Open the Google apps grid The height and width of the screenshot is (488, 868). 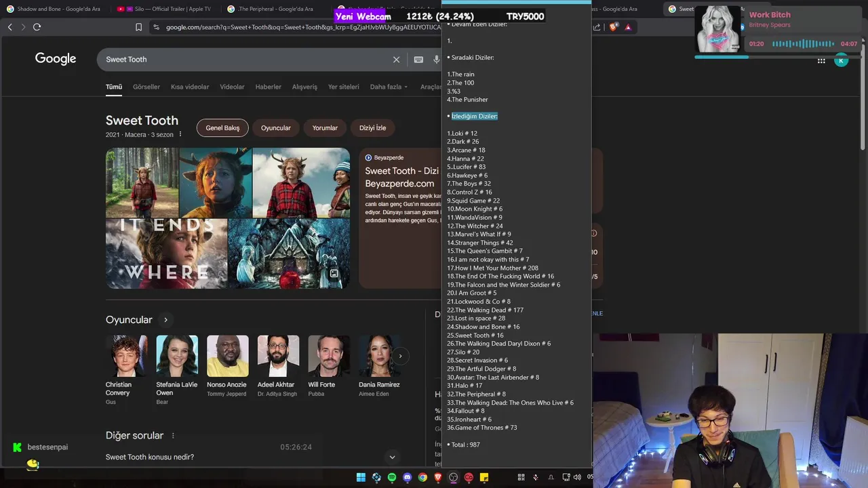[x=821, y=61]
